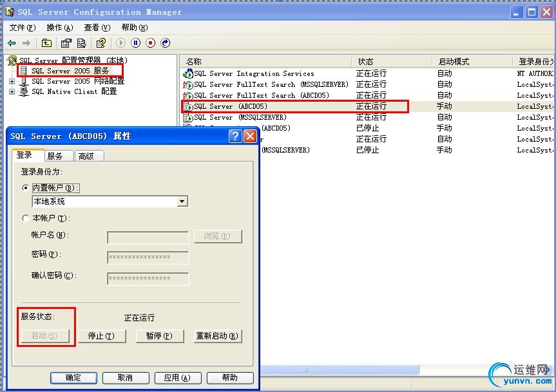Viewport: 556px width, 392px height.
Task: Click the Back arrow toolbar icon
Action: pos(12,43)
